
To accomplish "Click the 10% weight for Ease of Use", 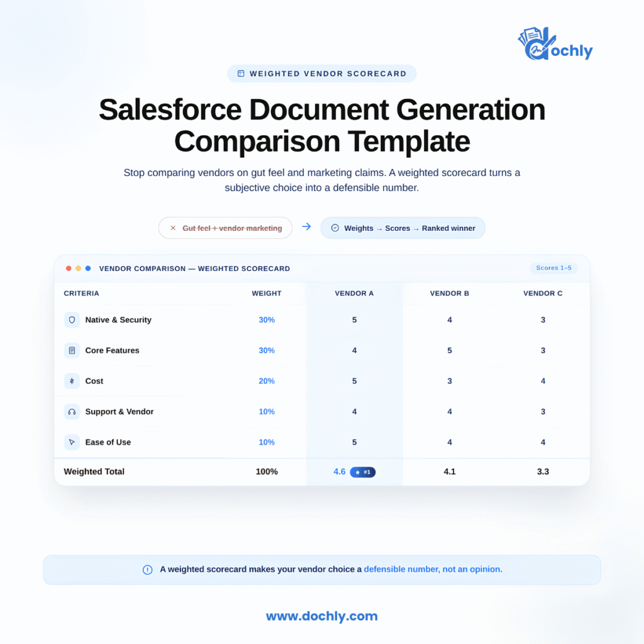I will [267, 442].
